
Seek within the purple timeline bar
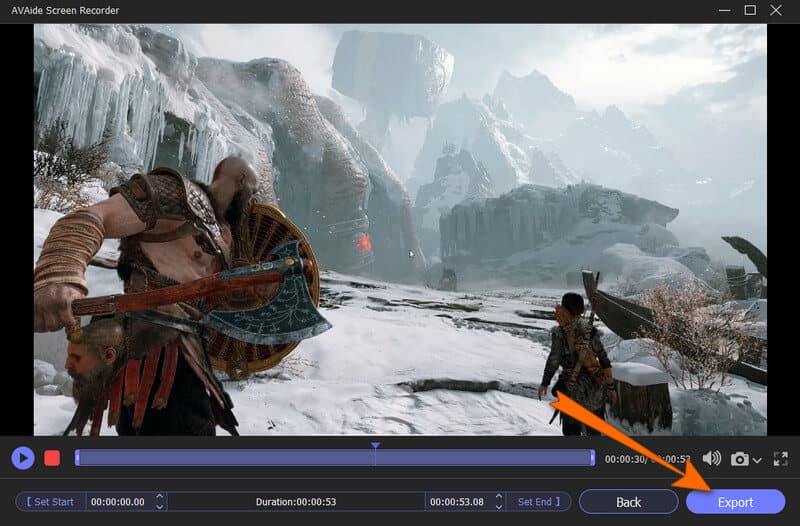335,458
